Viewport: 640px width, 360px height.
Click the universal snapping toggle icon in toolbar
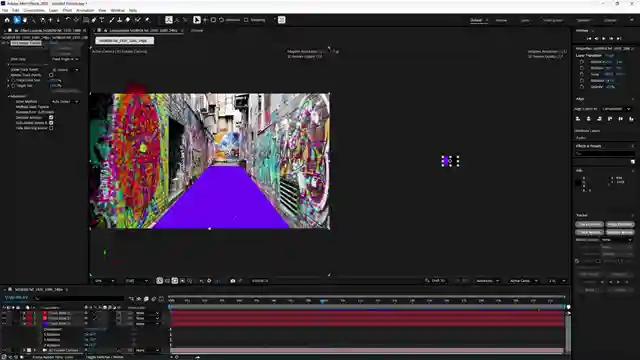(282, 20)
